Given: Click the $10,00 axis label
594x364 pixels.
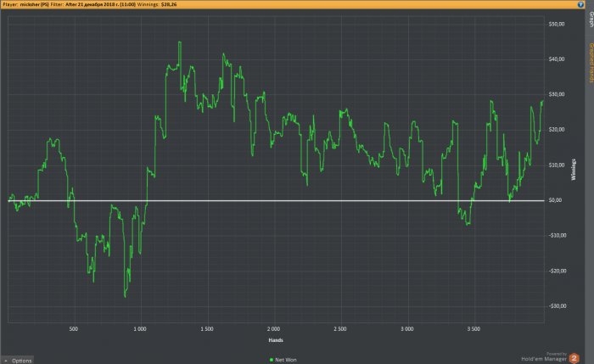Looking at the screenshot, I should pyautogui.click(x=556, y=165).
